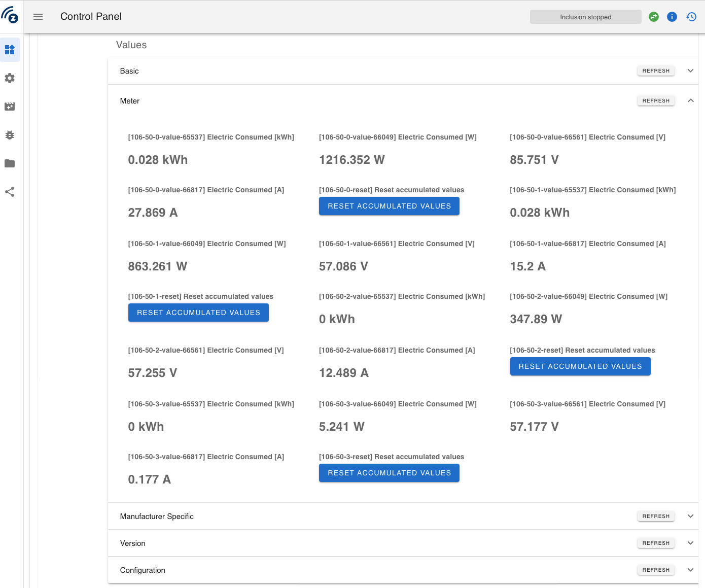Click the folder icon in the sidebar

[10, 163]
